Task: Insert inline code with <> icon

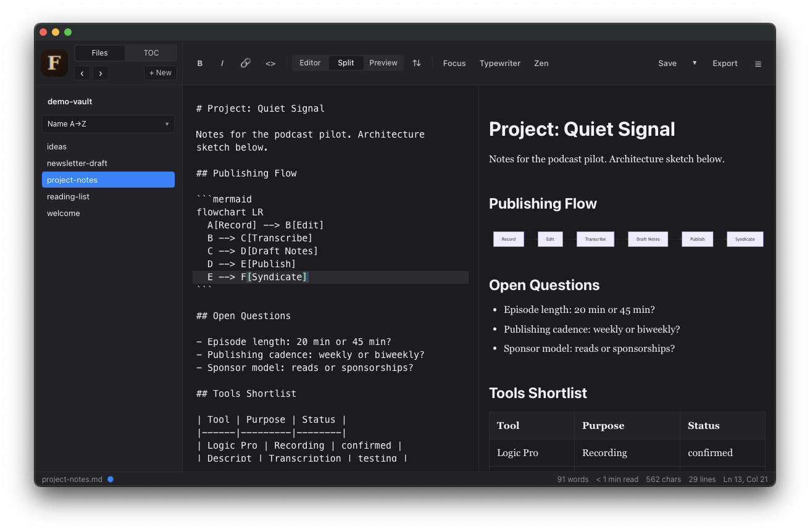Action: 270,63
